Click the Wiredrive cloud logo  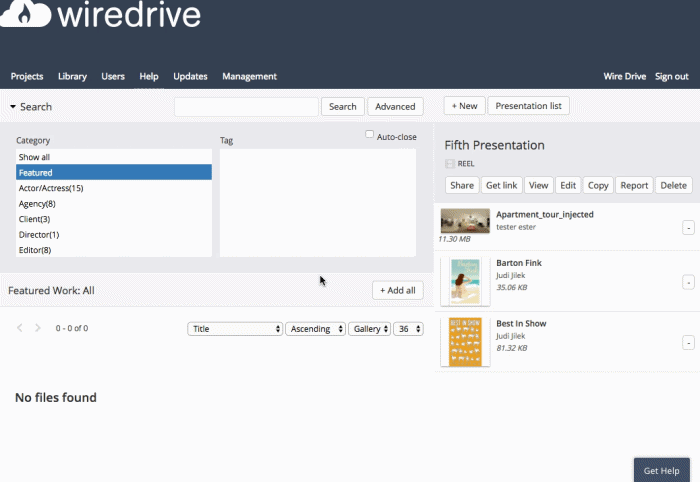coord(25,13)
